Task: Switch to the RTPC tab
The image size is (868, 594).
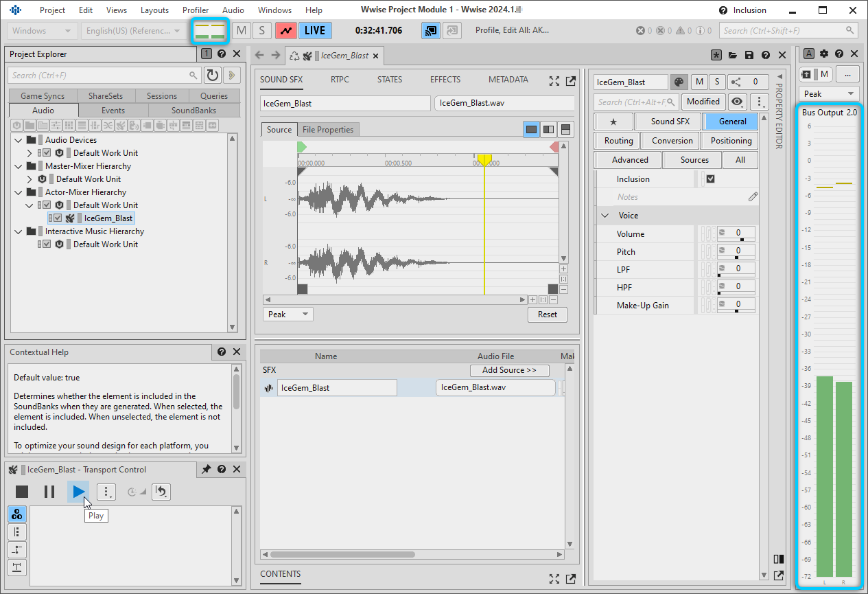Action: click(340, 80)
